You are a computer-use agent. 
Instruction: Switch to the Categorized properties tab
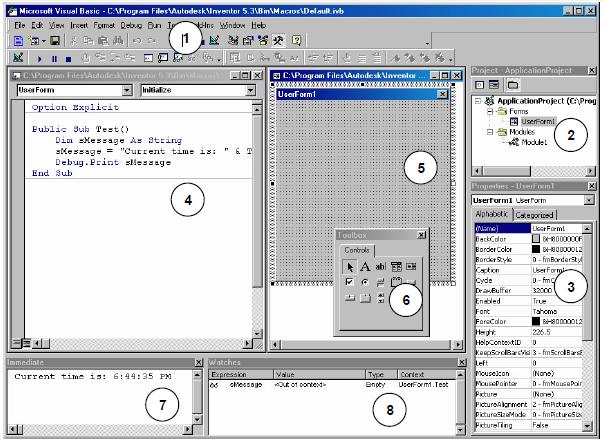(534, 215)
